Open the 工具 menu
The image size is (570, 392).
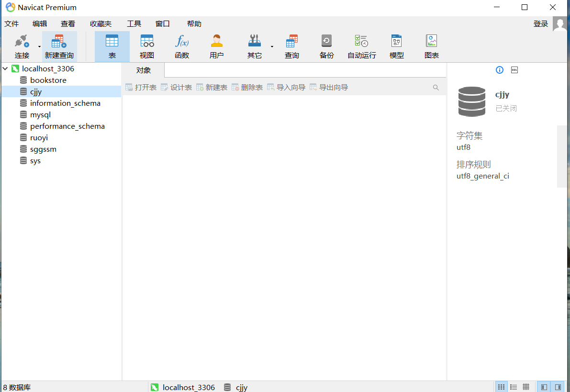pyautogui.click(x=134, y=23)
